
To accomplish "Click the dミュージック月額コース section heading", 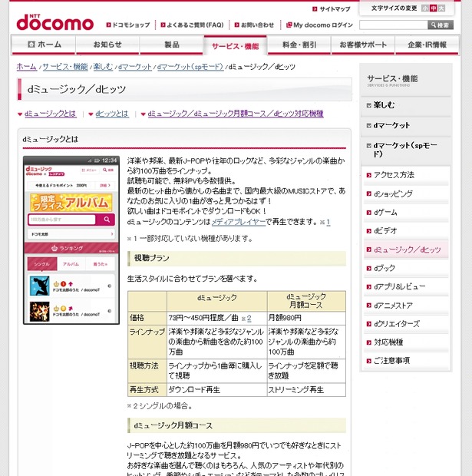I will (x=236, y=425).
